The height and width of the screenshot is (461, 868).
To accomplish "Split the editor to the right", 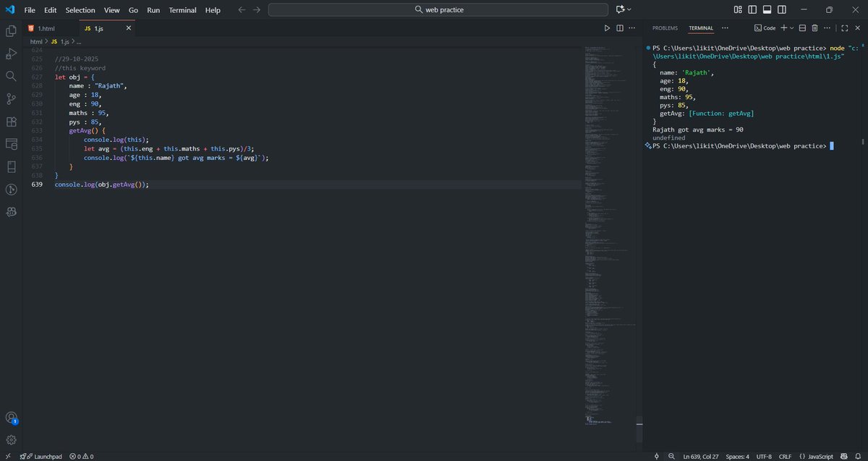I will click(x=620, y=28).
